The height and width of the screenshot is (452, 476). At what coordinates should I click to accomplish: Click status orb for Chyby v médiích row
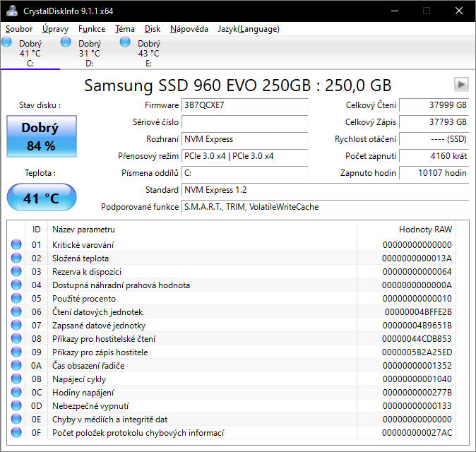point(16,419)
